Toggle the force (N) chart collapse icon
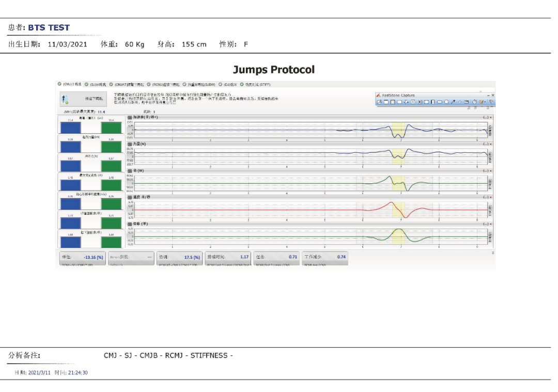This screenshot has width=558, height=392. (x=130, y=144)
